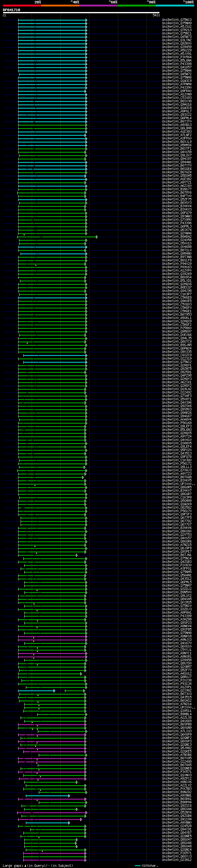The width and height of the screenshot is (197, 868).
Task: Select hit label UniRef100_A9XNW1
Action: point(176,795)
